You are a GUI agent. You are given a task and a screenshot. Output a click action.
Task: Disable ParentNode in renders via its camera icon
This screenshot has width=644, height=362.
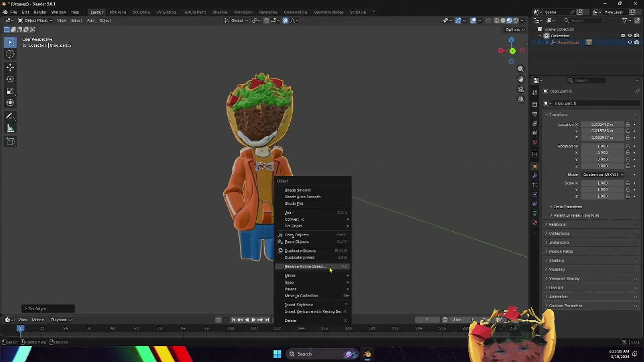coord(636,42)
